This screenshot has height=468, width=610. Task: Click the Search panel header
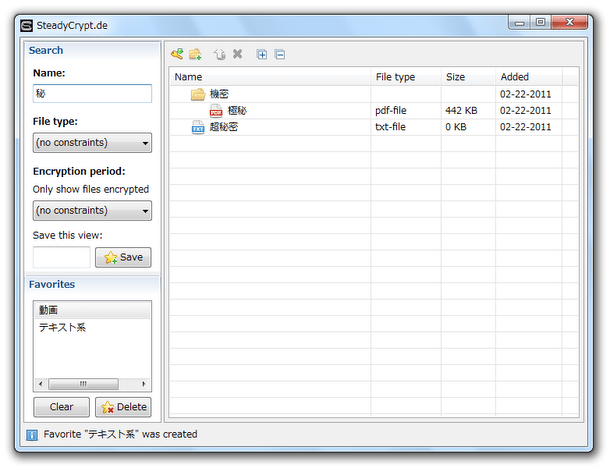92,50
